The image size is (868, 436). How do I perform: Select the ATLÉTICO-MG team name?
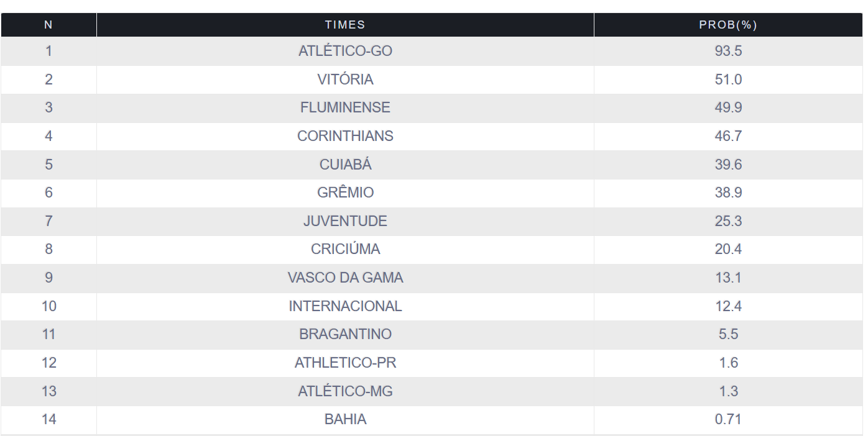point(345,391)
